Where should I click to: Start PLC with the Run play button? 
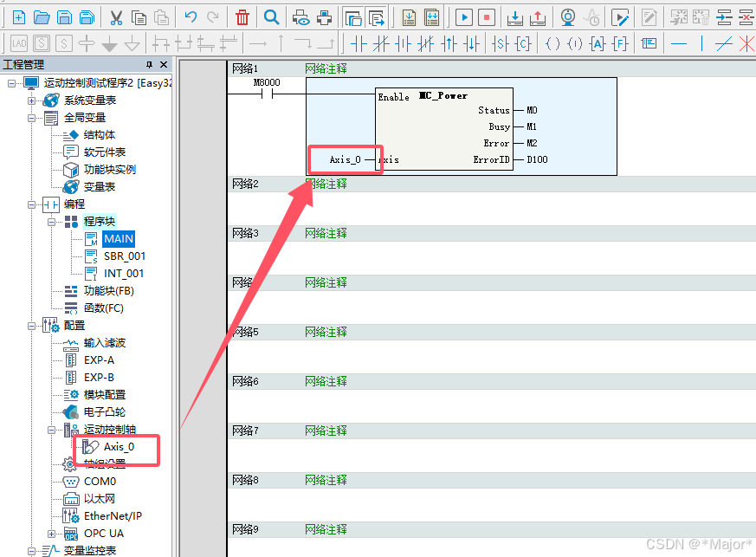pyautogui.click(x=464, y=18)
